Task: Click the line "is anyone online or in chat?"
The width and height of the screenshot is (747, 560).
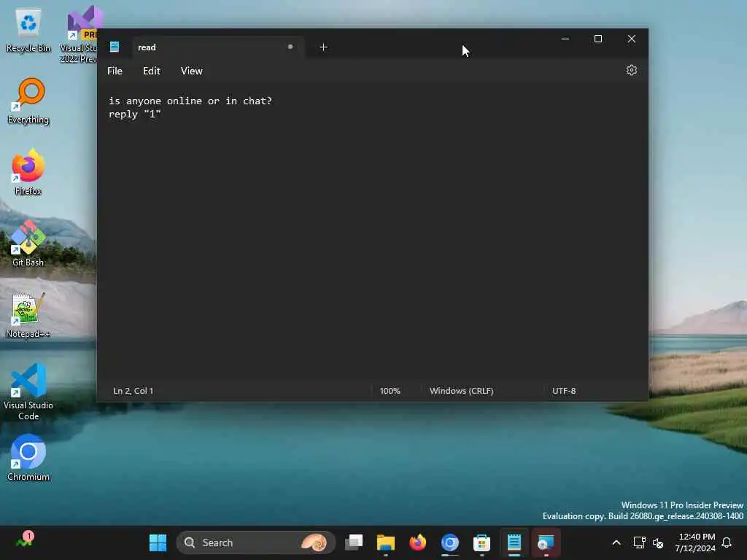Action: tap(190, 101)
